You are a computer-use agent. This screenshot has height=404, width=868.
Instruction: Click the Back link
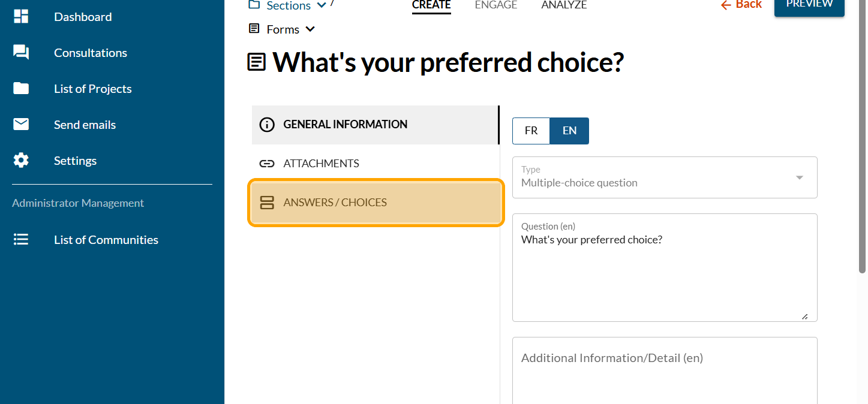coord(741,5)
